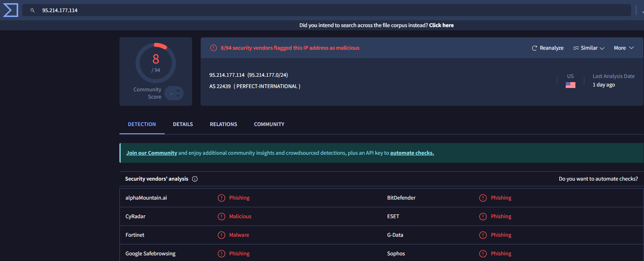Click the '1 day ago' analysis time

(x=604, y=85)
